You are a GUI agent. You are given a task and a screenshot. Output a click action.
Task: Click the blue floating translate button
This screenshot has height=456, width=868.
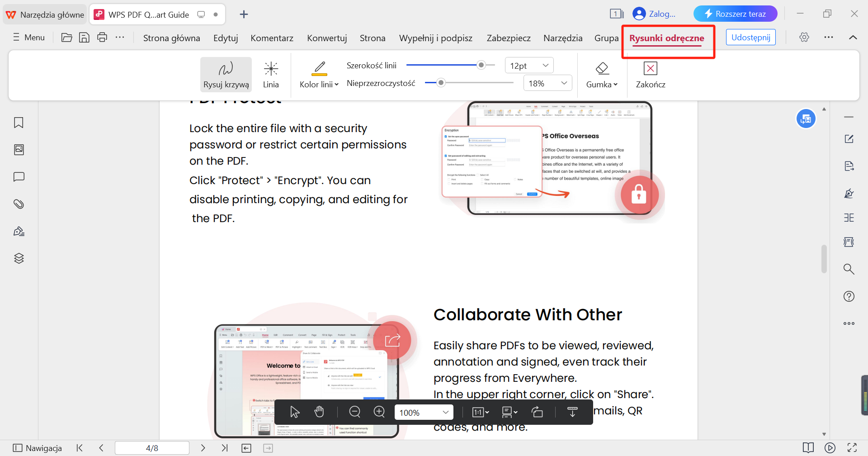pyautogui.click(x=806, y=119)
